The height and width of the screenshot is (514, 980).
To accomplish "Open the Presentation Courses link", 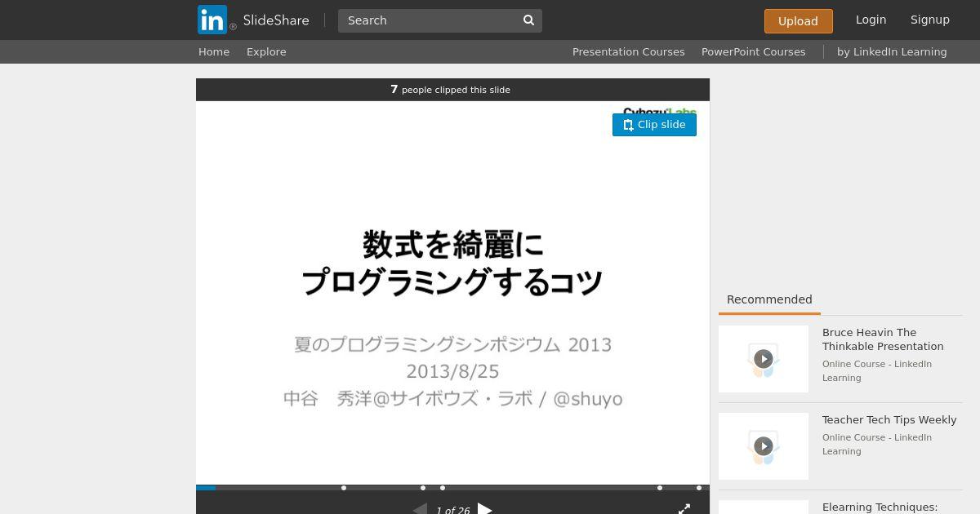I will [629, 51].
